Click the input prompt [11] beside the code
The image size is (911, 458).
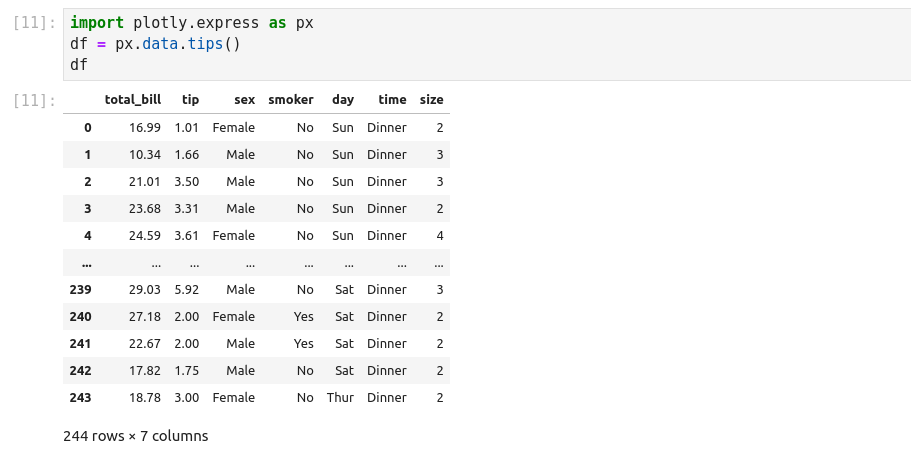[36, 23]
